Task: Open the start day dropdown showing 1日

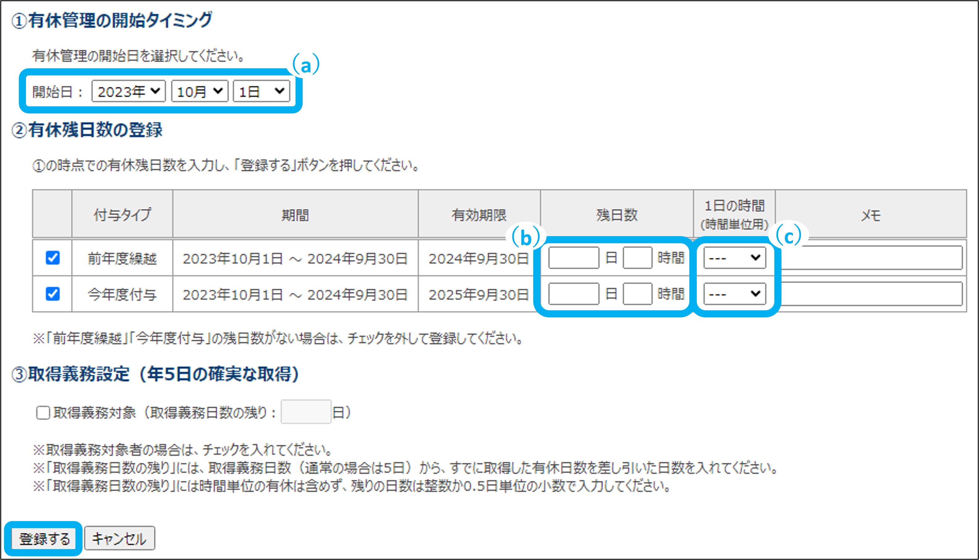Action: coord(261,91)
